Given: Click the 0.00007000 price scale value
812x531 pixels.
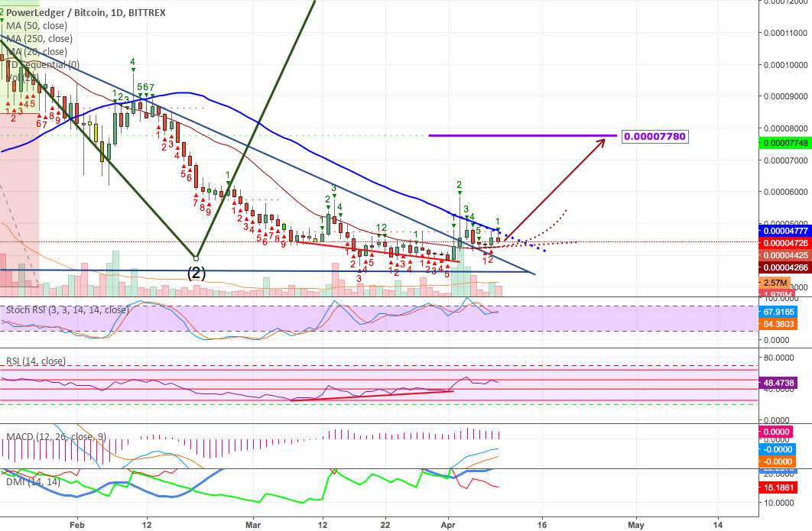Looking at the screenshot, I should (785, 160).
